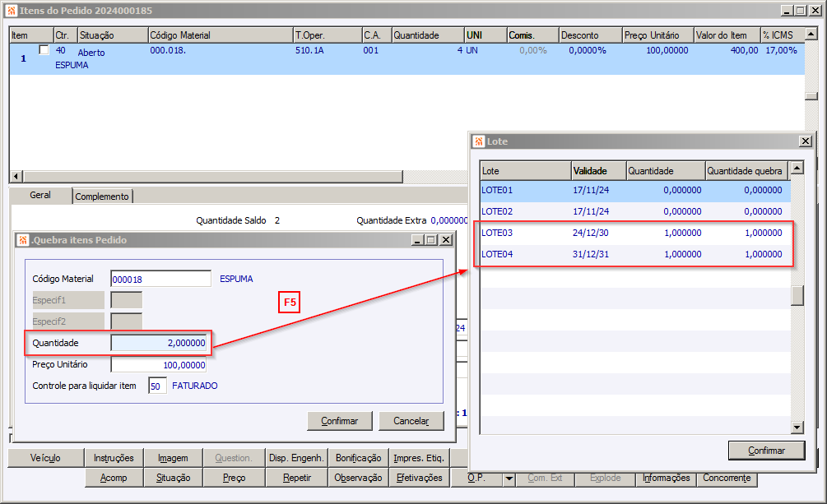827x504 pixels.
Task: Select the LOTE02 row in Lote table
Action: pos(635,211)
